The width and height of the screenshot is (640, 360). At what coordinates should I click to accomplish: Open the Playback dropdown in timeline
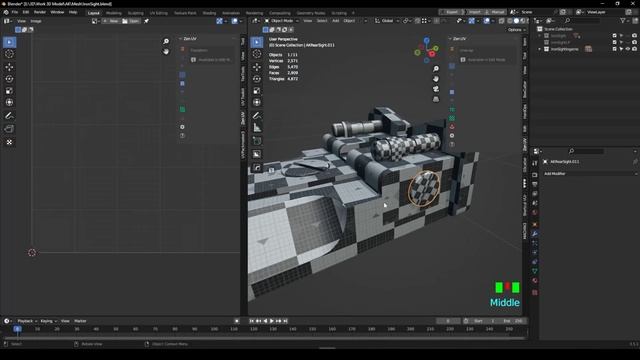tap(27, 321)
